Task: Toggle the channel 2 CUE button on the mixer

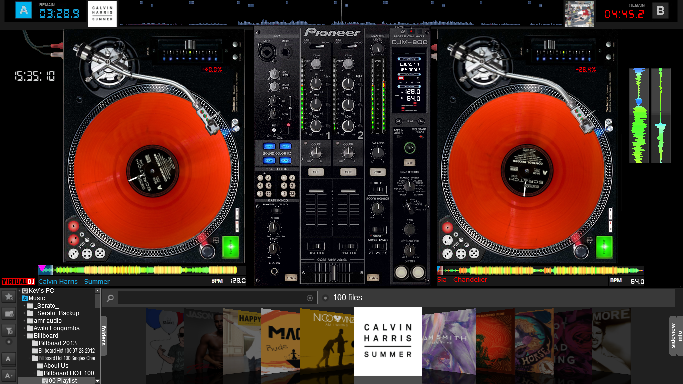Action: pos(348,172)
